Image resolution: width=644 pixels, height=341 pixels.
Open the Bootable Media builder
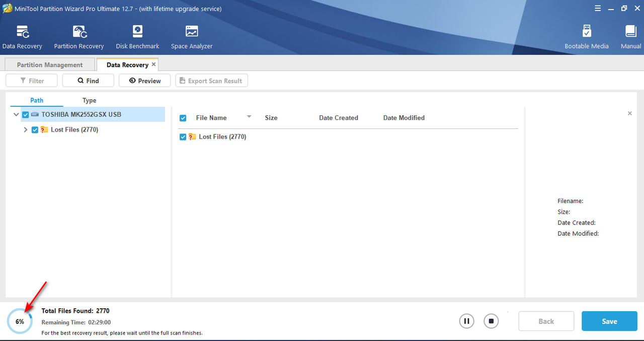pyautogui.click(x=587, y=37)
